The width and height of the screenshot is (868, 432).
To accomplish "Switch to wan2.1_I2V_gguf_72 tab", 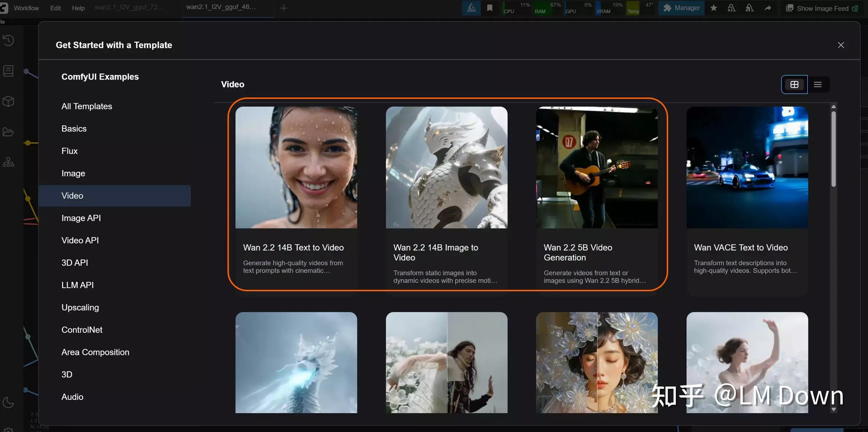I will 129,7.
